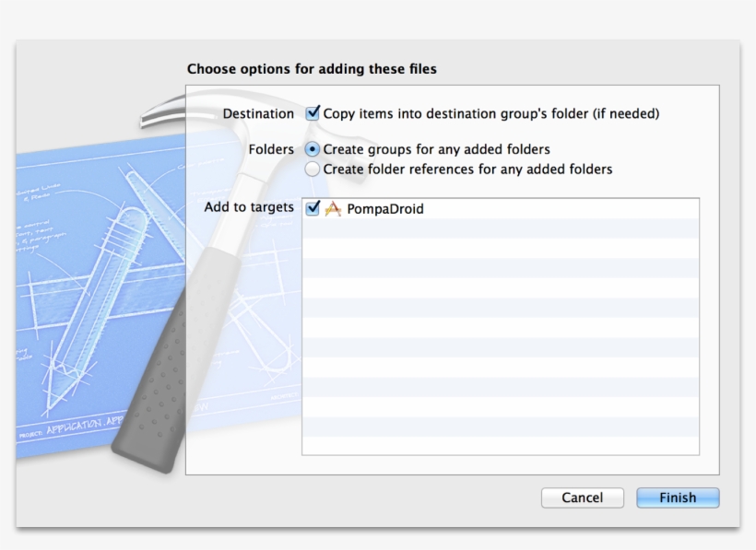Click the Add to targets label
This screenshot has width=756, height=550.
(249, 208)
